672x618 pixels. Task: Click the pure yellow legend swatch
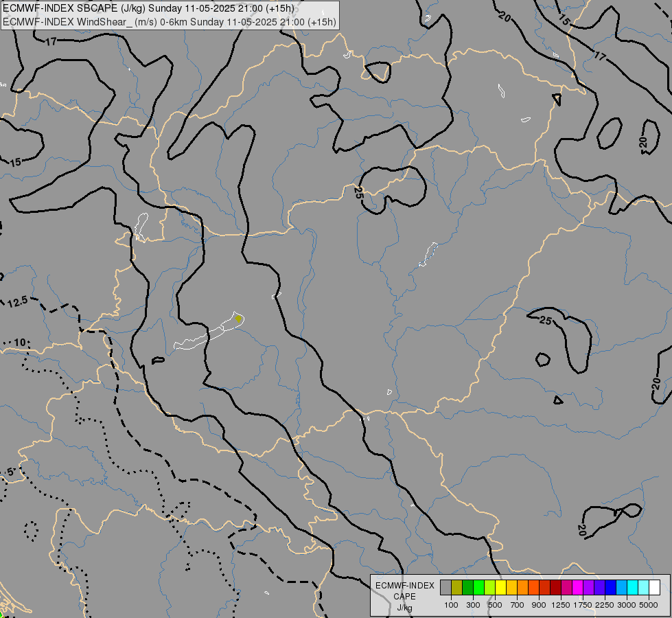[x=500, y=587]
